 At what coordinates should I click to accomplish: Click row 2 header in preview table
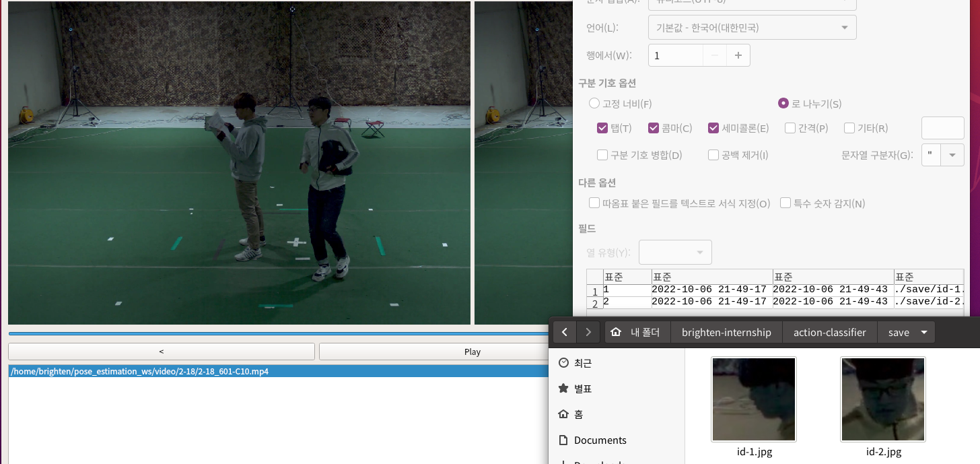[594, 303]
